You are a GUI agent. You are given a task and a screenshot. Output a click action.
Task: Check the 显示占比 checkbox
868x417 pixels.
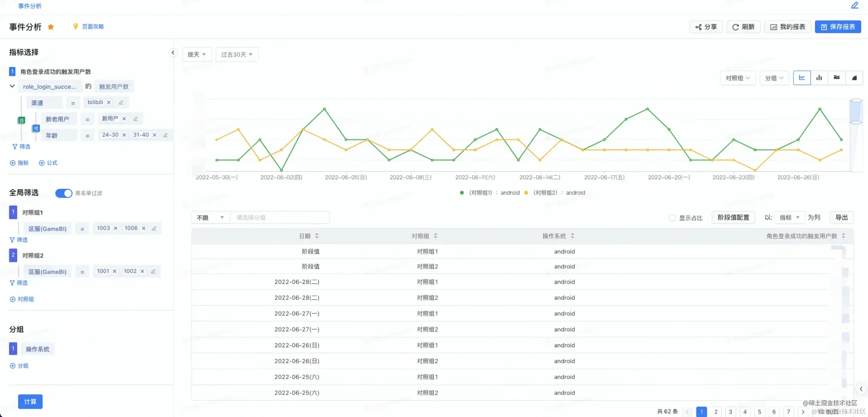click(x=672, y=218)
